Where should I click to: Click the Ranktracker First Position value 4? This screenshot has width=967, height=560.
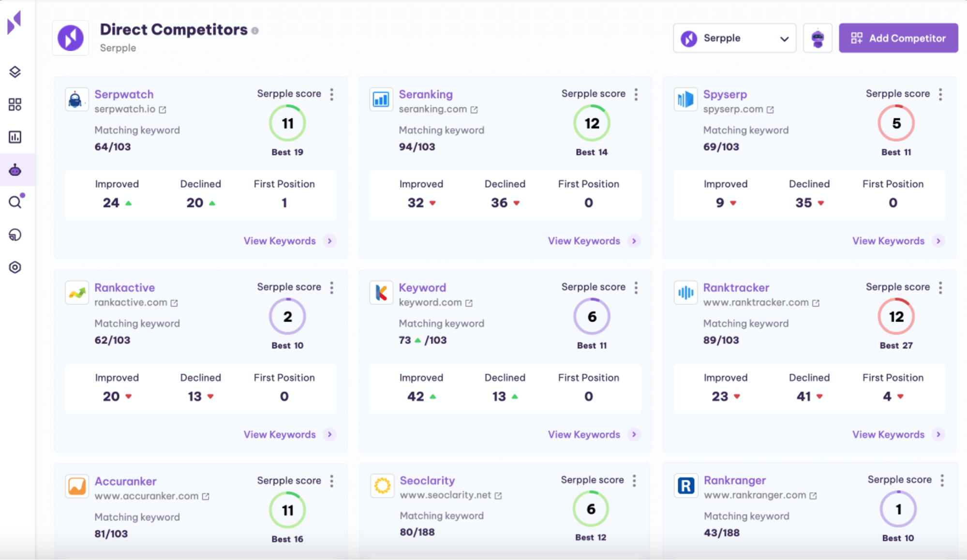click(887, 397)
